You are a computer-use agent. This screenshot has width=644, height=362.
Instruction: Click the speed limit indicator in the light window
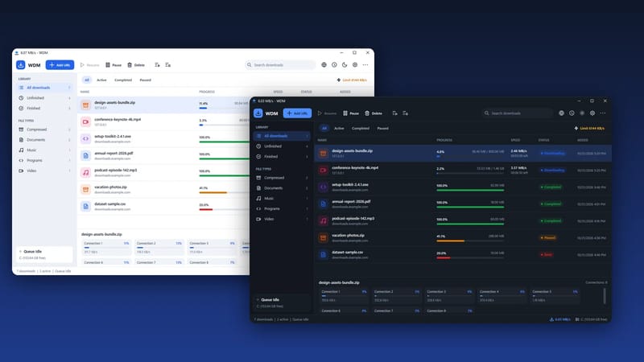352,80
